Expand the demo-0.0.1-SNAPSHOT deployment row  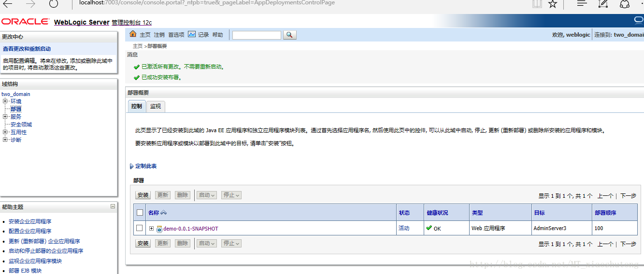tap(151, 228)
